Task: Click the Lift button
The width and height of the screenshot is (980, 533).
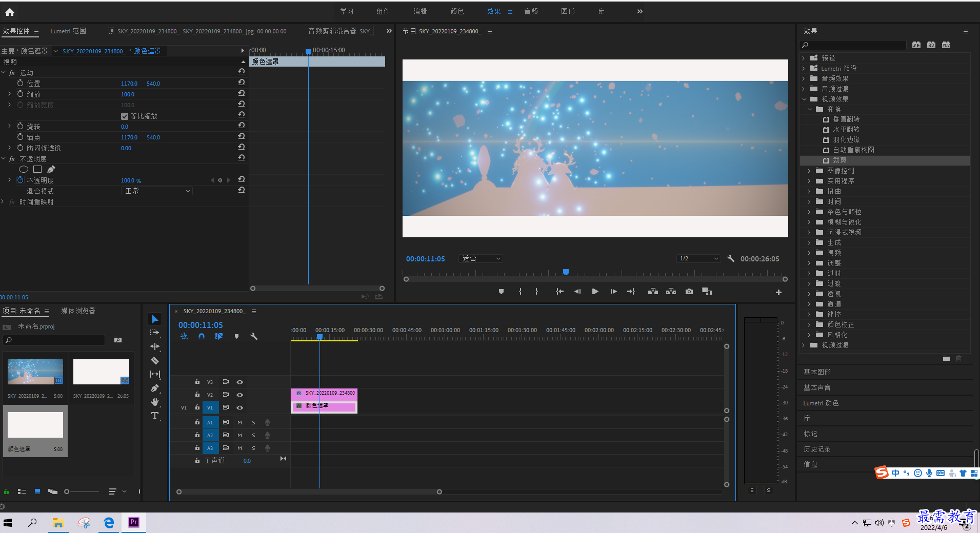Action: [x=653, y=292]
